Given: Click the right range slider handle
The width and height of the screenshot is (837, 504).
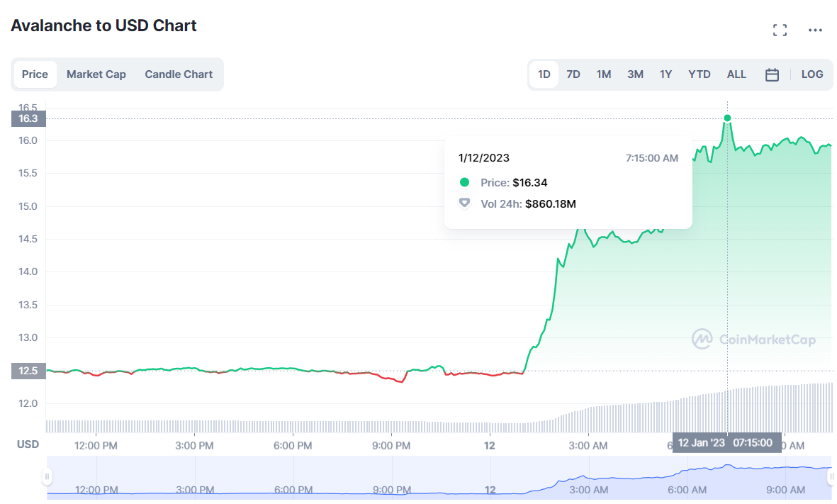Looking at the screenshot, I should pyautogui.click(x=831, y=477).
